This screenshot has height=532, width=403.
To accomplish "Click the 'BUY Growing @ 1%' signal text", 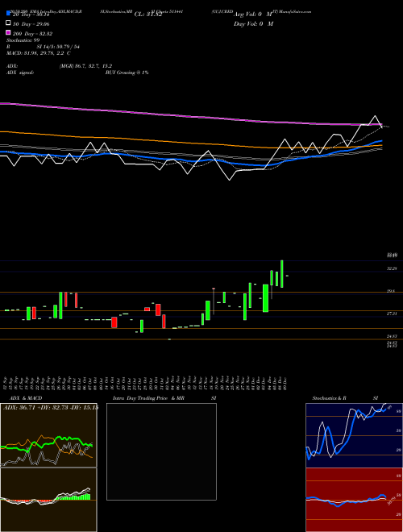I will (x=127, y=73).
